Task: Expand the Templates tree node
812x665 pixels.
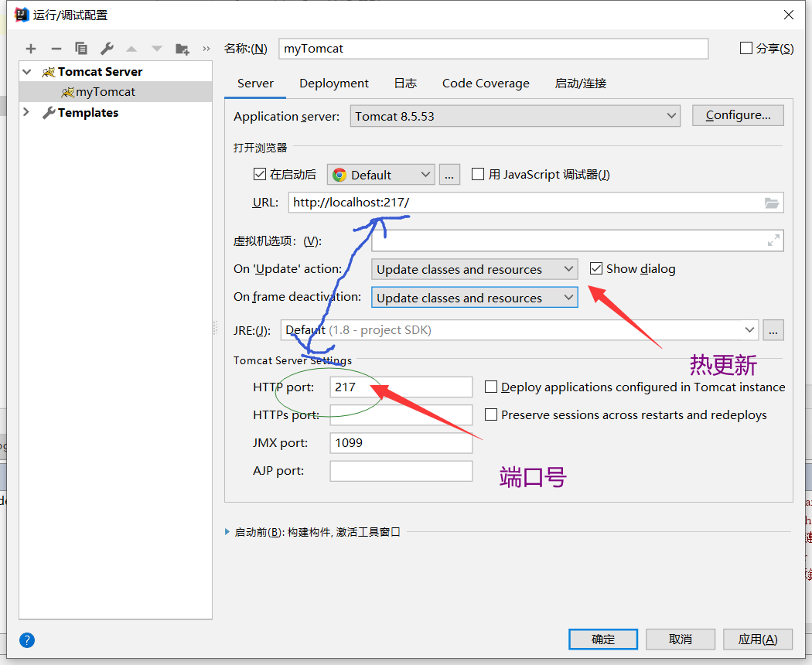Action: click(x=26, y=112)
